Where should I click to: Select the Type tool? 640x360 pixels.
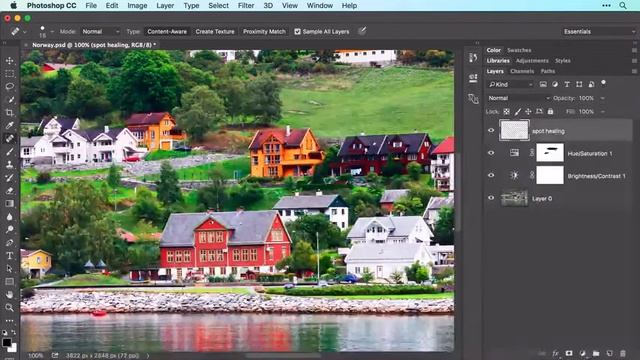(x=9, y=256)
